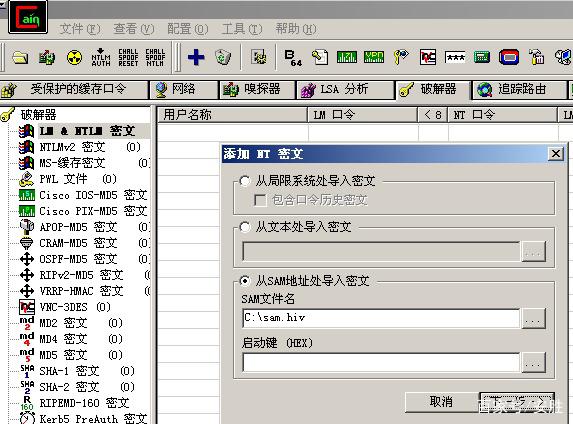Image resolution: width=573 pixels, height=424 pixels.
Task: Click the CHALL SPOOF RESET toolbar icon
Action: [128, 57]
